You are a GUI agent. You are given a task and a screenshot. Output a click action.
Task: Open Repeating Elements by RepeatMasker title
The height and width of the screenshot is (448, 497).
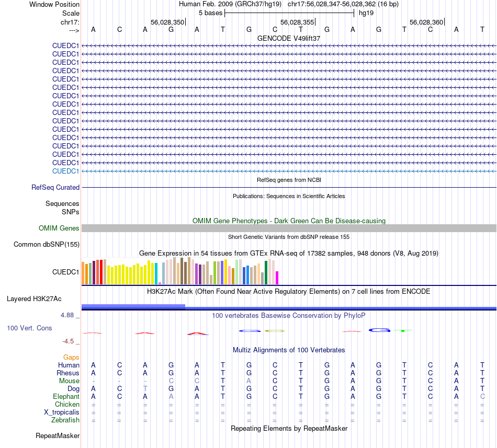click(x=289, y=428)
